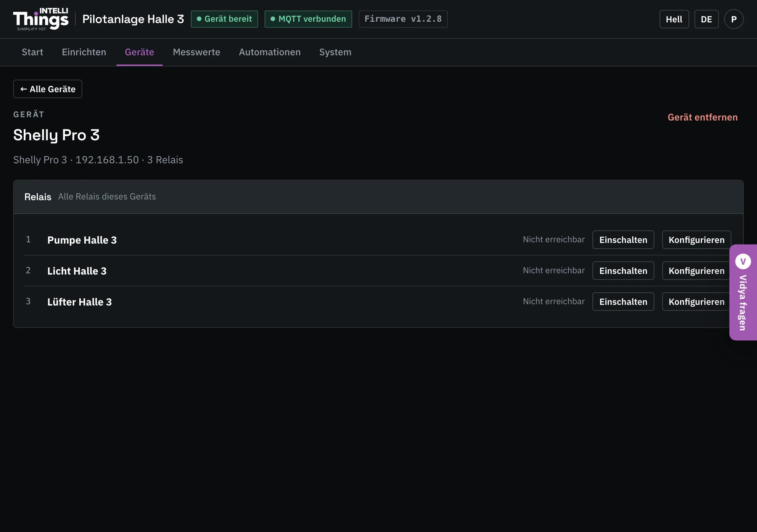Click the Lüfter Halle 3 name
757x532 pixels.
[79, 302]
